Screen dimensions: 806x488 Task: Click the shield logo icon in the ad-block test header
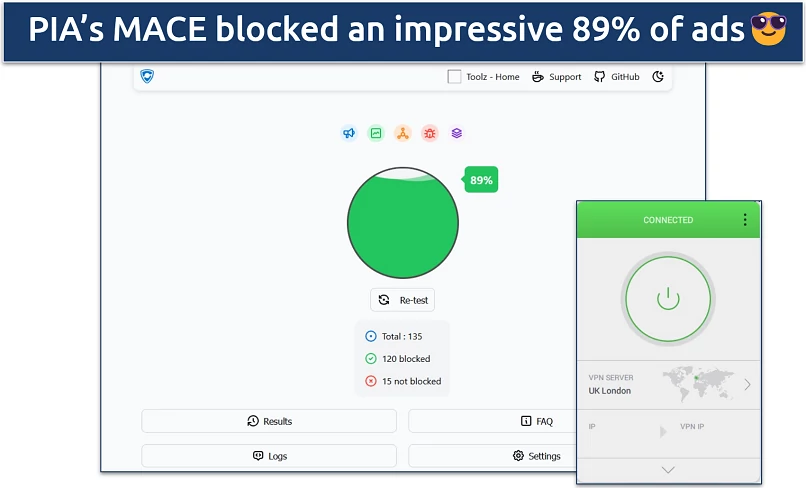tap(147, 76)
